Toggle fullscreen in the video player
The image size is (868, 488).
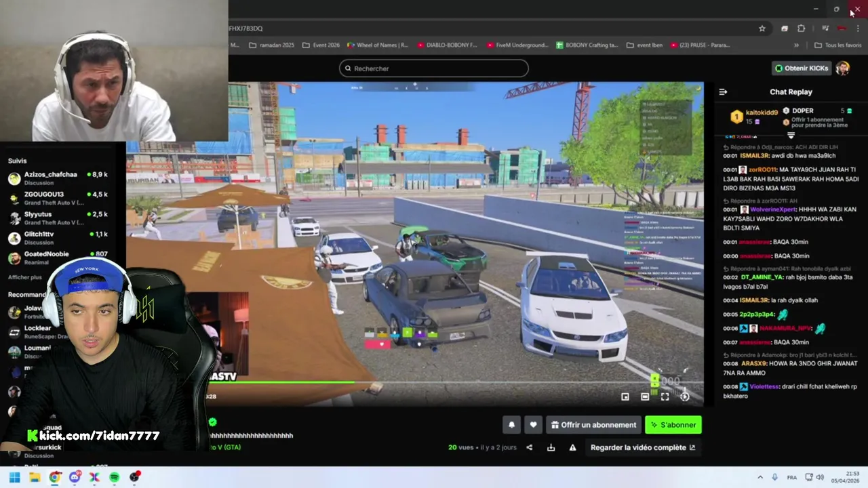tap(665, 396)
